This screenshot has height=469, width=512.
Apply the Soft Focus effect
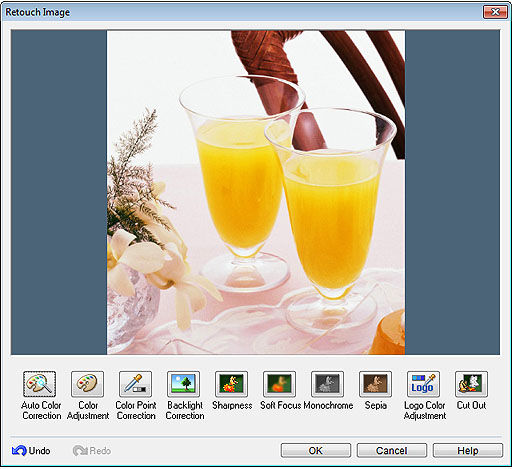[x=279, y=384]
